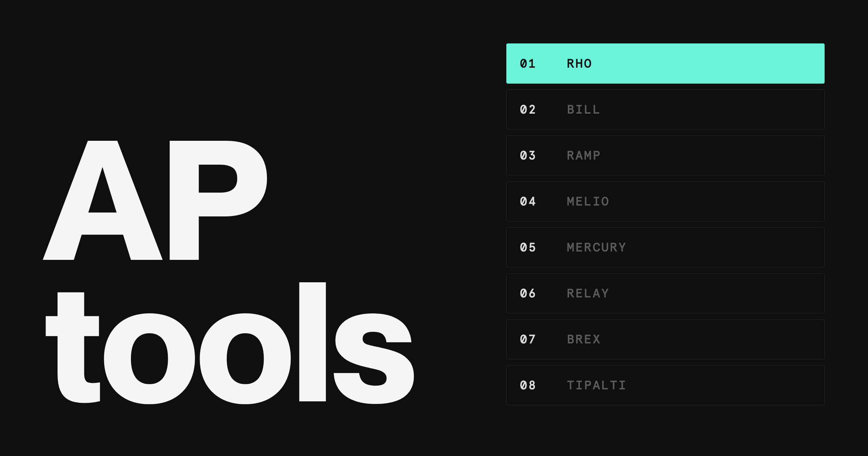Click the number 06 label
The height and width of the screenshot is (456, 868).
click(x=528, y=294)
